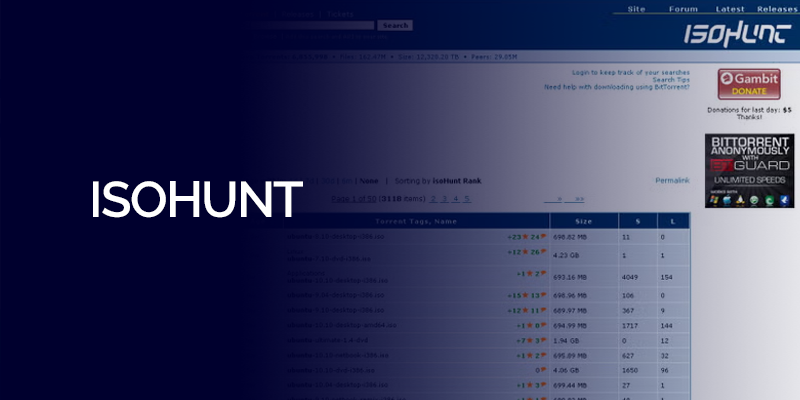Open the ubuntu-10.10-dvd-i386.iso torrent

331,370
